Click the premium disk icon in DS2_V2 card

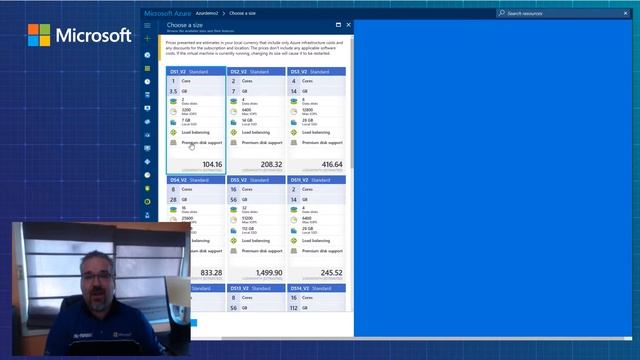[234, 142]
